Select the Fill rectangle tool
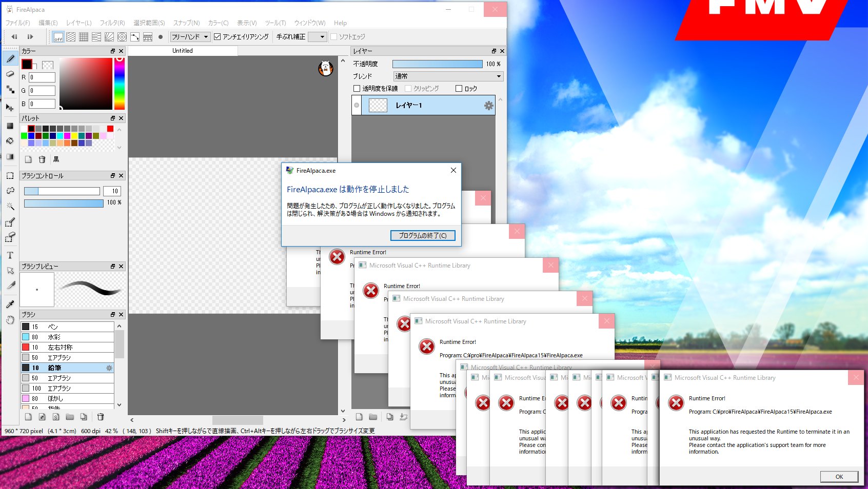 tap(10, 126)
